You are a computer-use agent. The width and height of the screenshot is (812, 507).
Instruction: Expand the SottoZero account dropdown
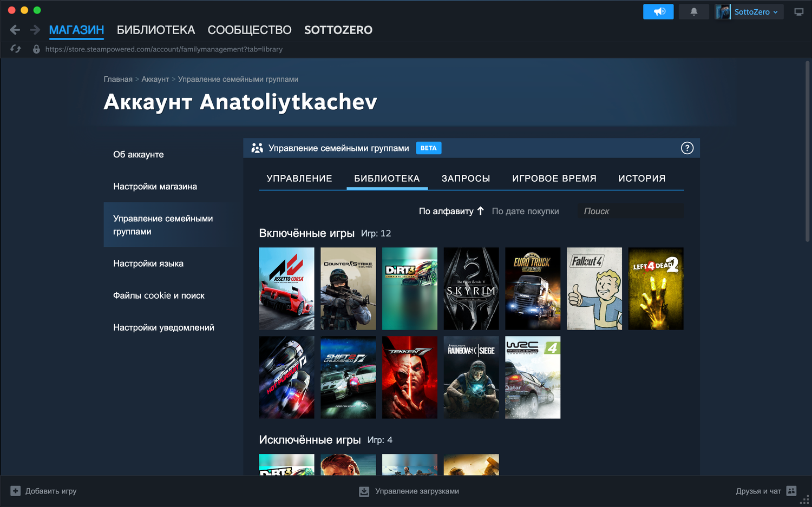[775, 12]
